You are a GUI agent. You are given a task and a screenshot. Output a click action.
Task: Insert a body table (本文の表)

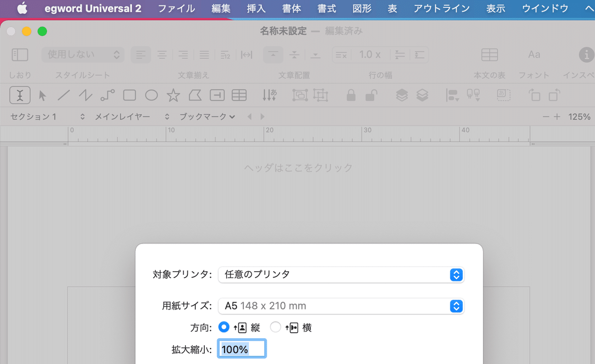tap(489, 55)
